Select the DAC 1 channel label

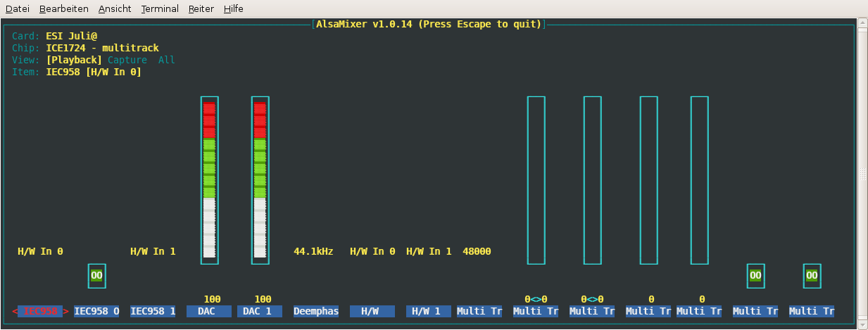pyautogui.click(x=260, y=311)
